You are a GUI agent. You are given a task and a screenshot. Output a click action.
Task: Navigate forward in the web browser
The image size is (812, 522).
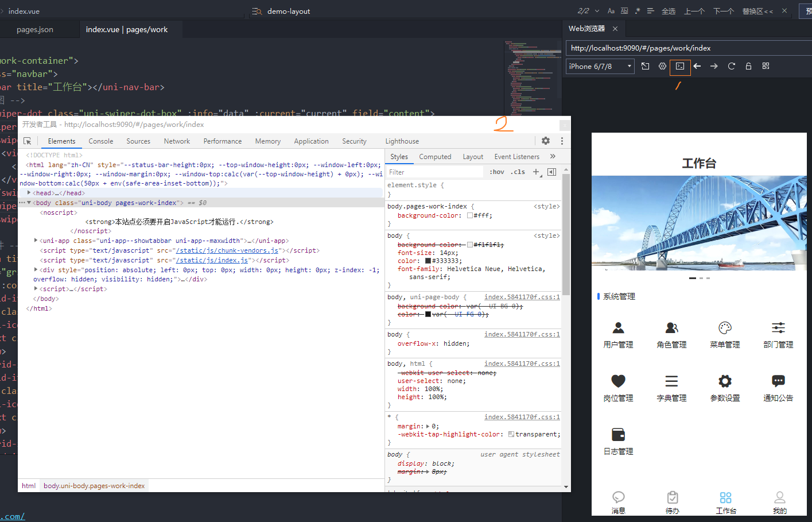pyautogui.click(x=714, y=66)
